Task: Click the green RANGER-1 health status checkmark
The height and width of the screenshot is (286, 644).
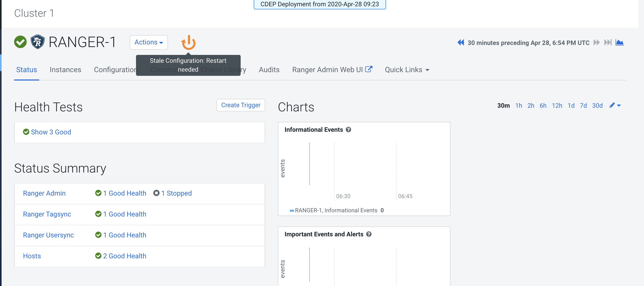Action: pyautogui.click(x=20, y=42)
